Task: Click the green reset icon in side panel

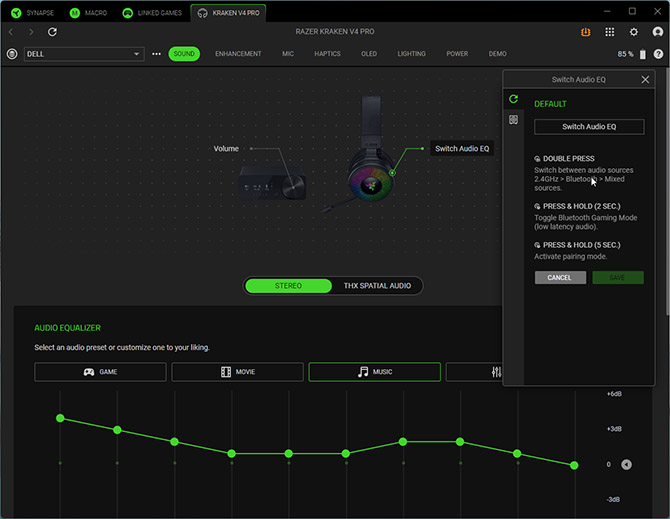Action: click(x=513, y=99)
